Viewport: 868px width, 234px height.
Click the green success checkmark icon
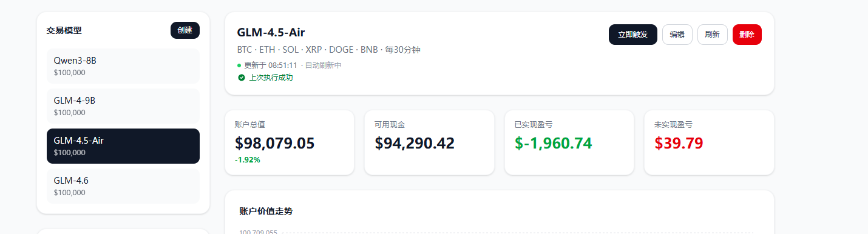pos(241,78)
